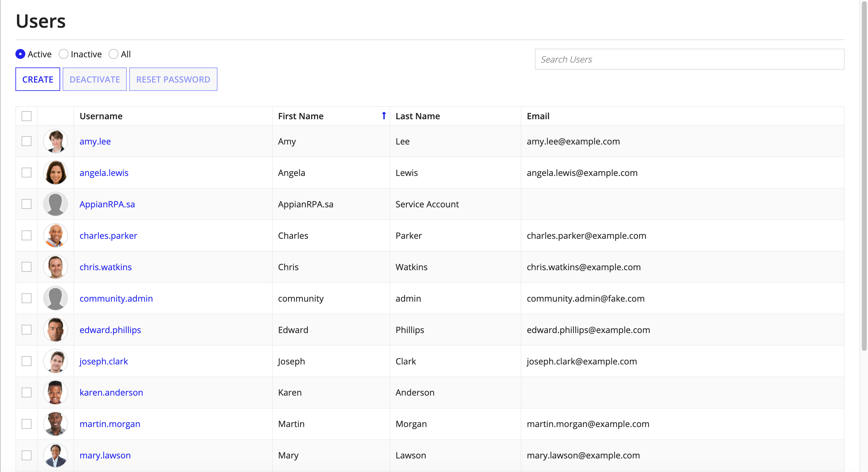Screen dimensions: 868x472
Task: Click the edward.phillips profile picture icon
Action: [56, 330]
